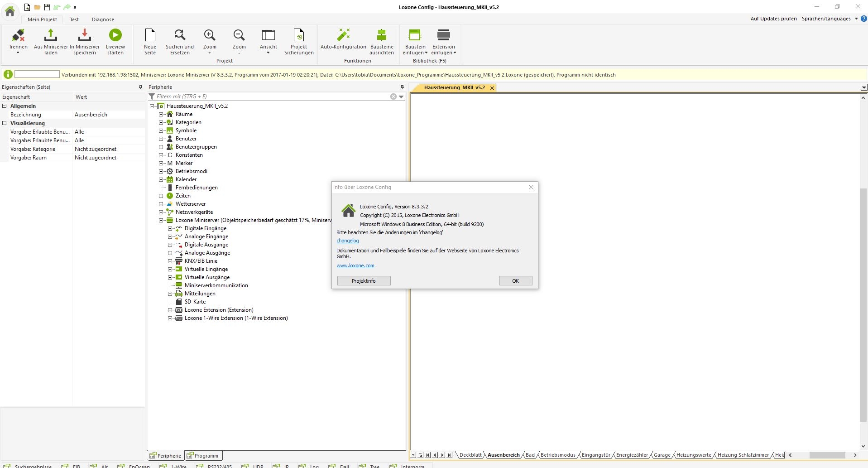The width and height of the screenshot is (868, 468).
Task: Switch to the Mein Projekt ribbon tab
Action: click(42, 19)
